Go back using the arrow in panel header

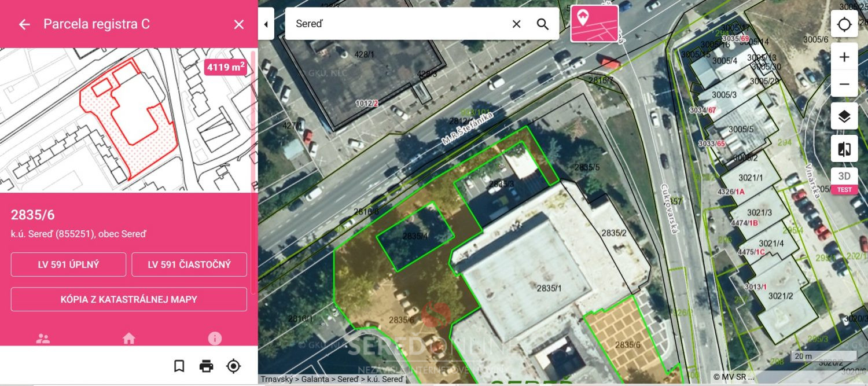pos(24,24)
